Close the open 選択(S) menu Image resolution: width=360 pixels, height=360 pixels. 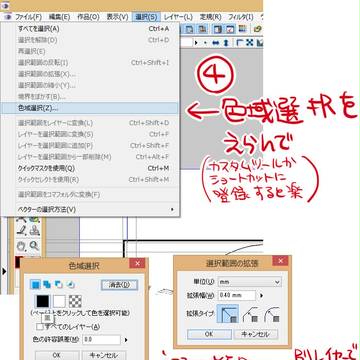(146, 17)
